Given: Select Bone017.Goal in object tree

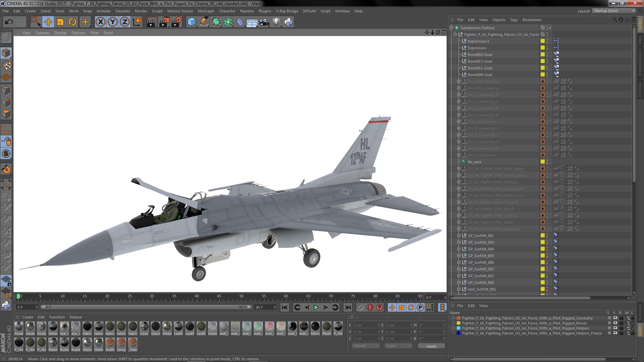Looking at the screenshot, I should coord(480,61).
